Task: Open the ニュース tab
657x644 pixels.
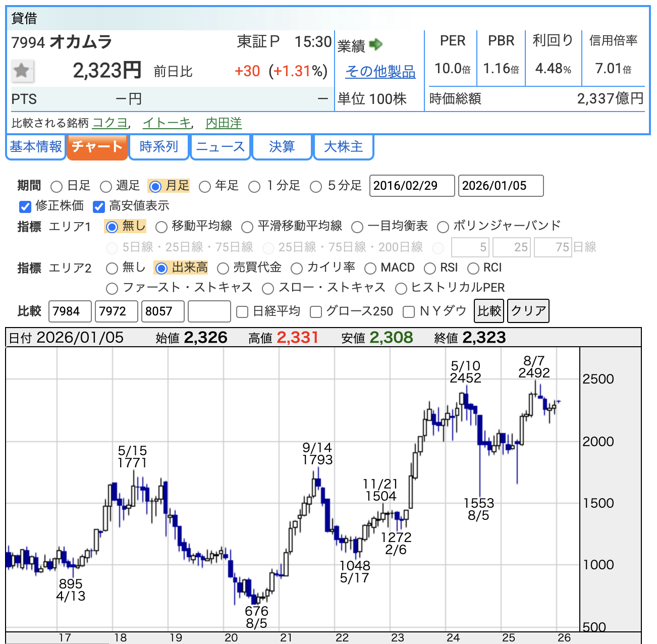Action: click(x=221, y=147)
